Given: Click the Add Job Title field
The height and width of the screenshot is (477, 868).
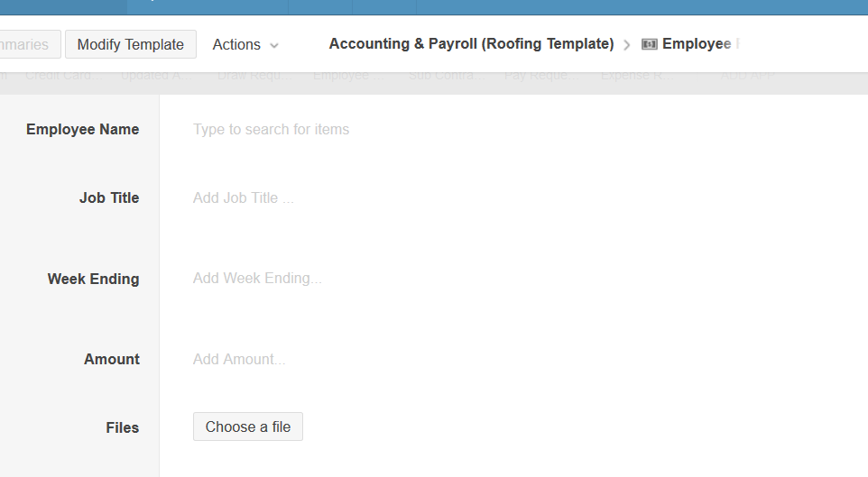Looking at the screenshot, I should (x=244, y=198).
